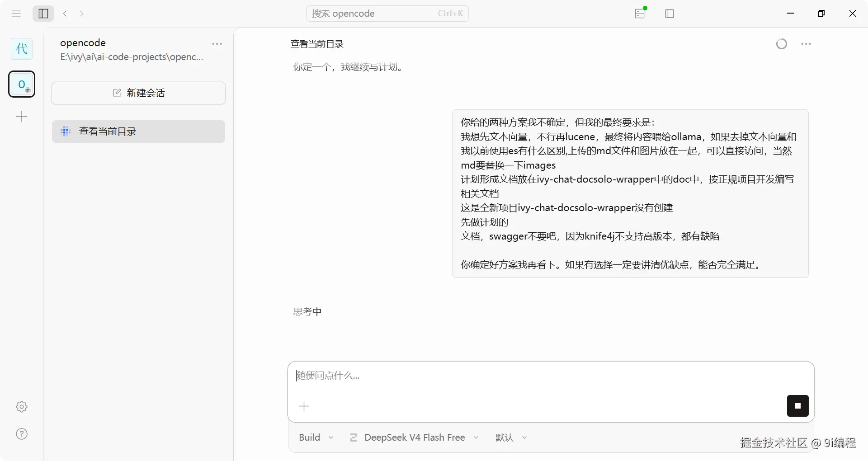Open project options next to opencode
The width and height of the screenshot is (868, 461).
[x=217, y=44]
